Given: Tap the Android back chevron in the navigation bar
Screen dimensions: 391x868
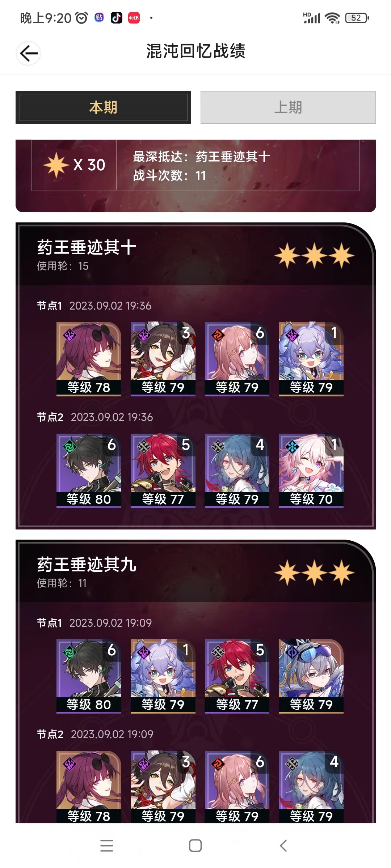Looking at the screenshot, I should (x=283, y=846).
